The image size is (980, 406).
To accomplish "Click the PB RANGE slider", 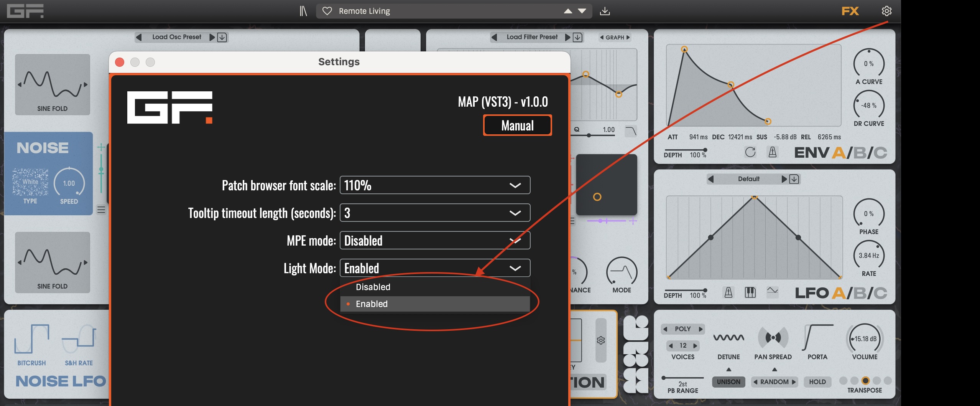I will (683, 378).
